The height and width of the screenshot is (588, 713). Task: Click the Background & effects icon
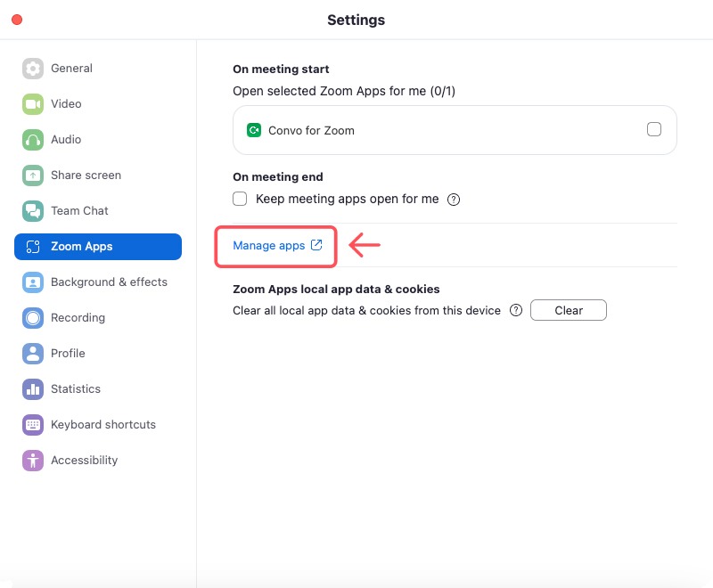pyautogui.click(x=33, y=282)
